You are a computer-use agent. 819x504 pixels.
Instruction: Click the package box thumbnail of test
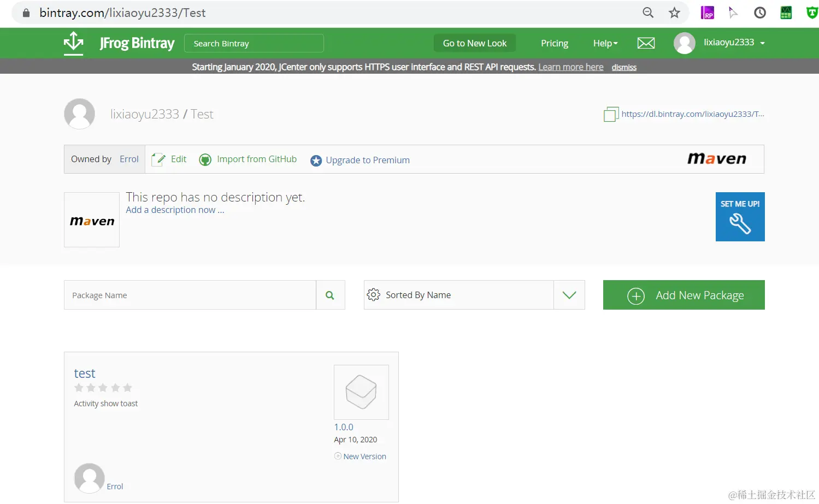click(361, 392)
